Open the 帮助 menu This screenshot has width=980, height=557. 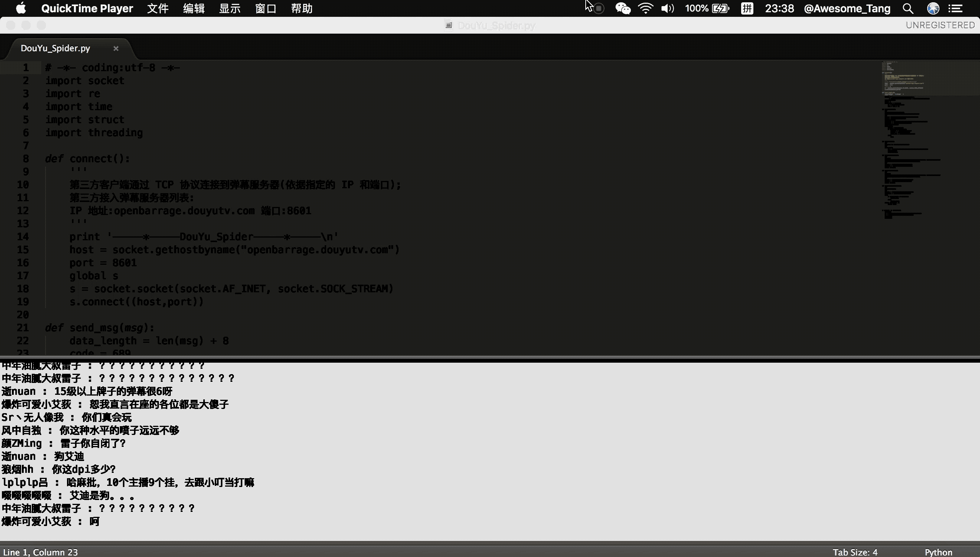click(302, 8)
